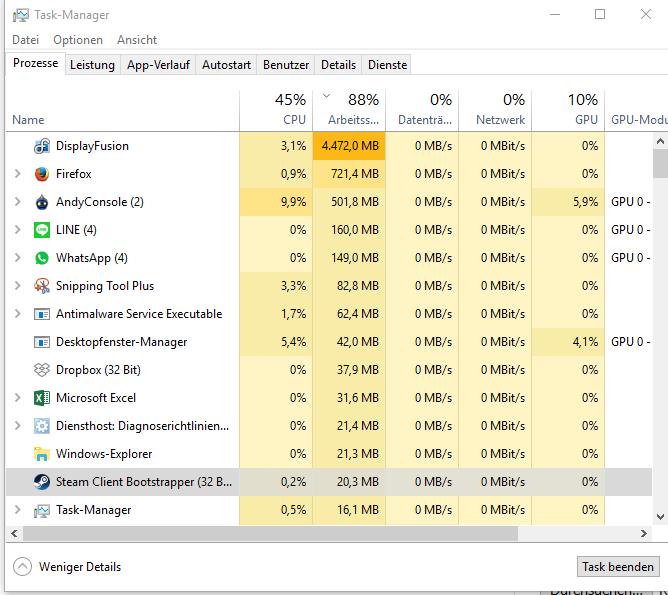Click the WhatsApp process icon
Screen dimensions: 668x595
coord(42,258)
